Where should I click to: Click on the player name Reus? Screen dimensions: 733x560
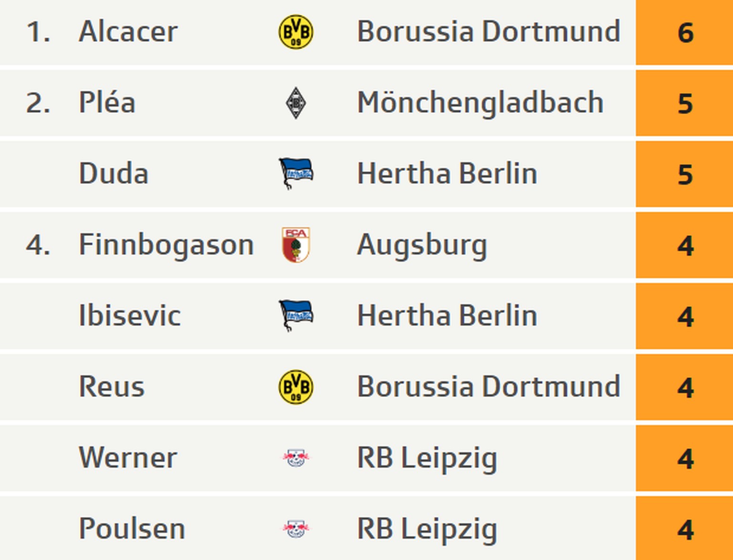point(112,386)
